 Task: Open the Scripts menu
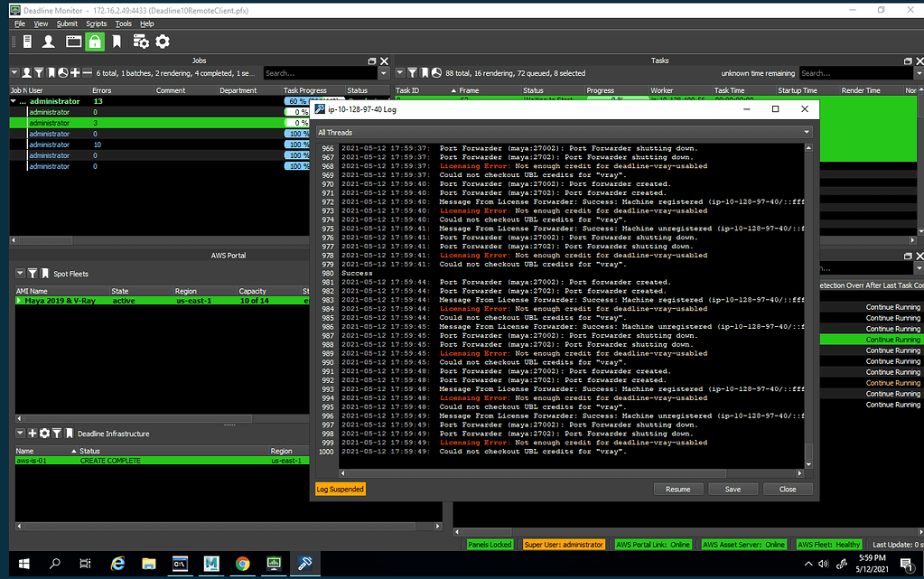coord(97,23)
